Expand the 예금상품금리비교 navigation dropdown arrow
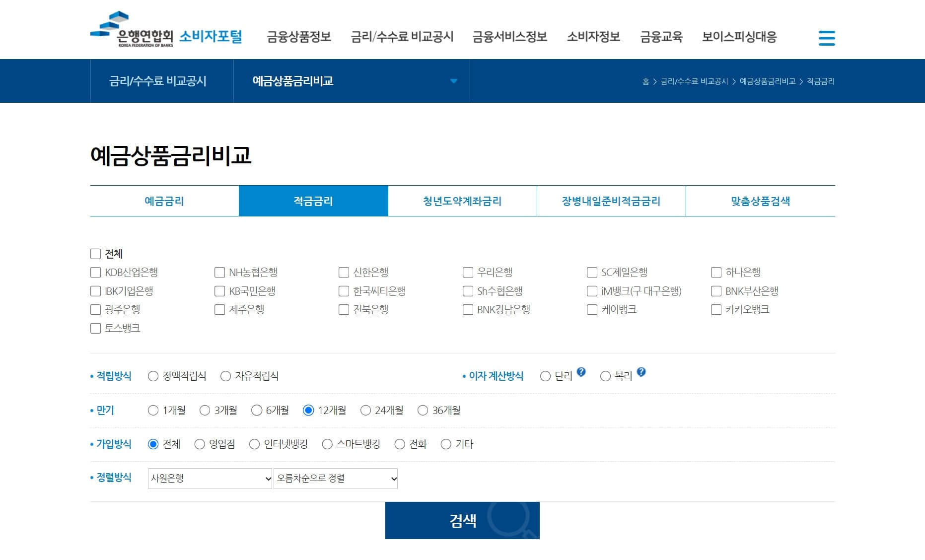Screen dimensions: 925x560 453,81
